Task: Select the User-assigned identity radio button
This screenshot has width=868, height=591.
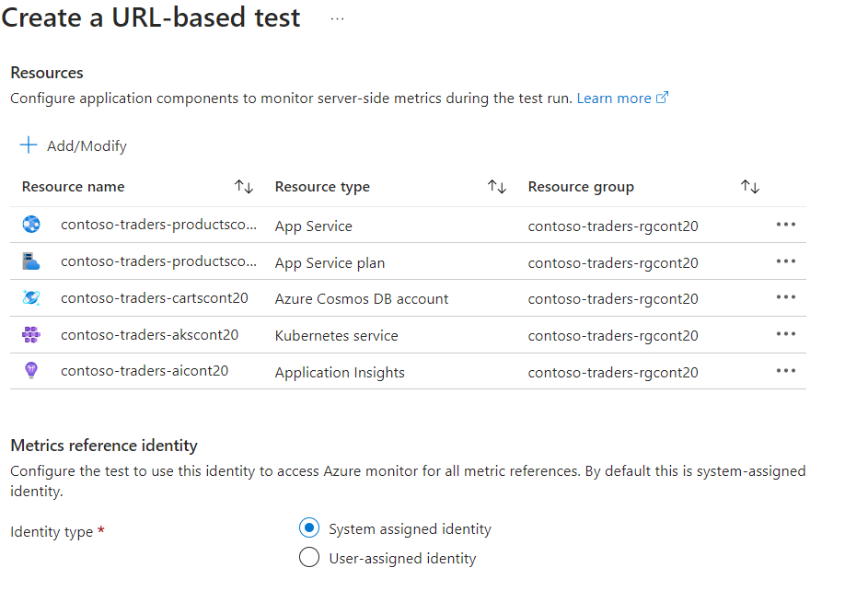Action: [x=309, y=557]
